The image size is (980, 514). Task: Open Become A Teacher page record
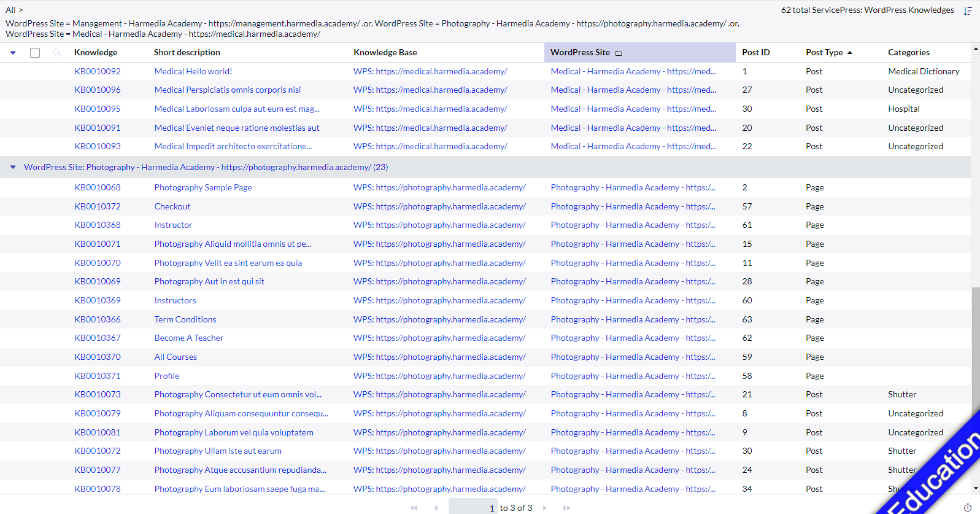point(189,338)
